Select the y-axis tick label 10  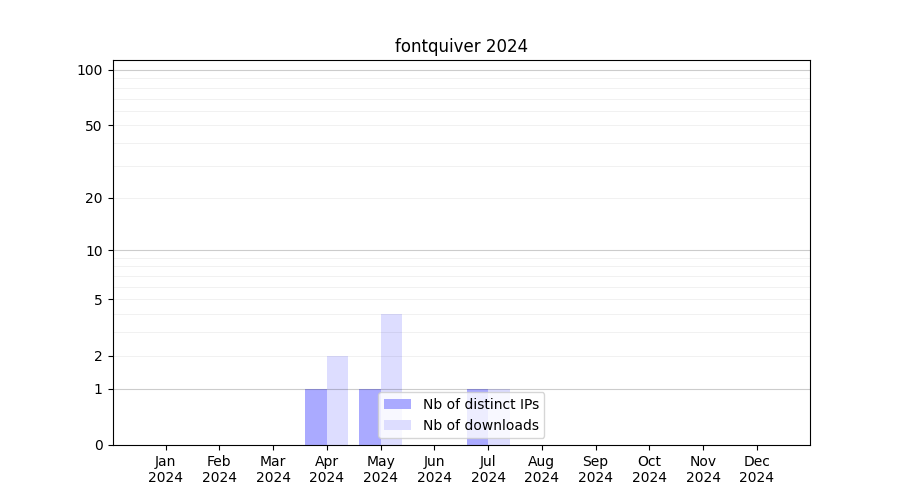coord(94,251)
